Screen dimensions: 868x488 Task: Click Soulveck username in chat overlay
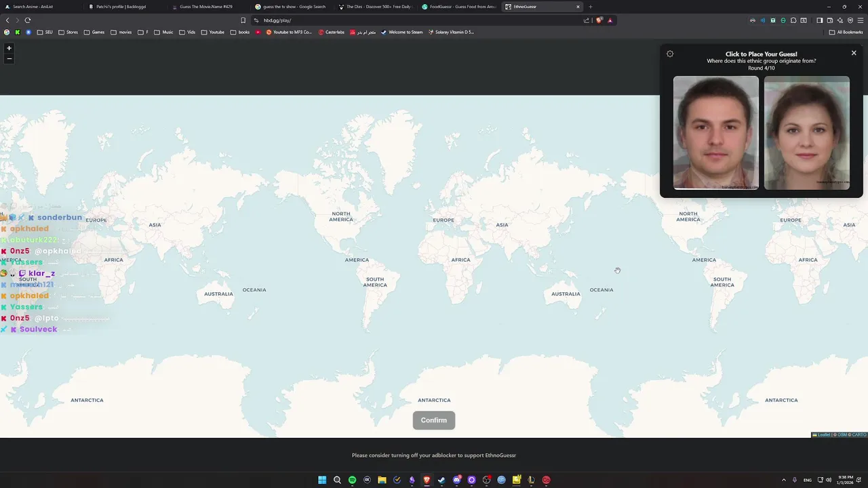click(x=38, y=329)
